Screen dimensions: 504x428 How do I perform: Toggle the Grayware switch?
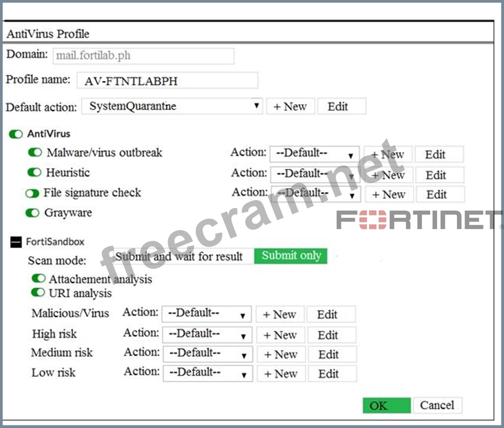(x=32, y=213)
